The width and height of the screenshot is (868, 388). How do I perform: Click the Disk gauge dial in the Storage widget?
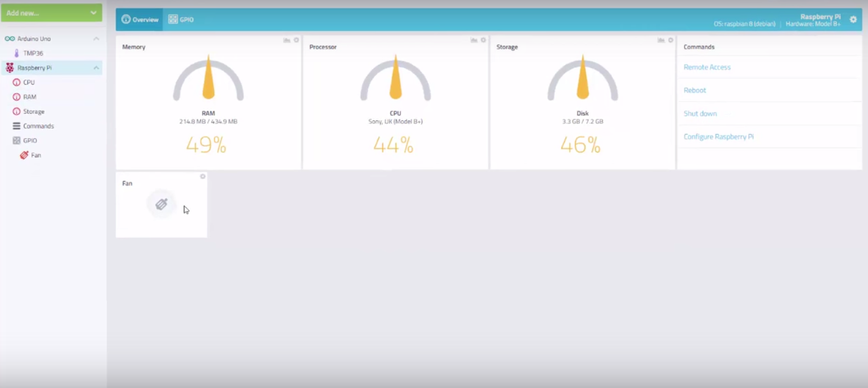click(582, 78)
